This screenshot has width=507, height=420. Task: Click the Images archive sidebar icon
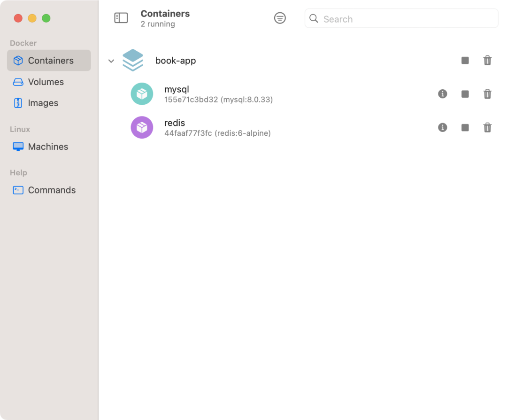pyautogui.click(x=18, y=103)
